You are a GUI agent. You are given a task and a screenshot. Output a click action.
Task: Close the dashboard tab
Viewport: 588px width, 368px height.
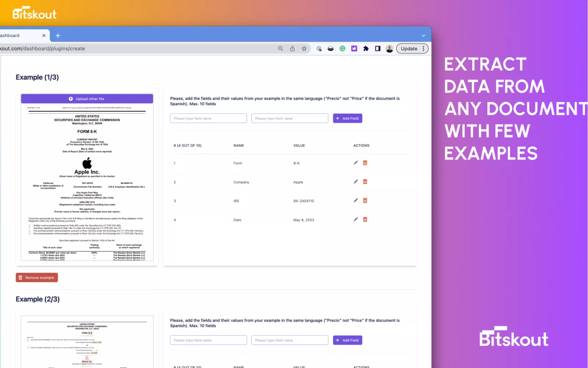pos(44,36)
